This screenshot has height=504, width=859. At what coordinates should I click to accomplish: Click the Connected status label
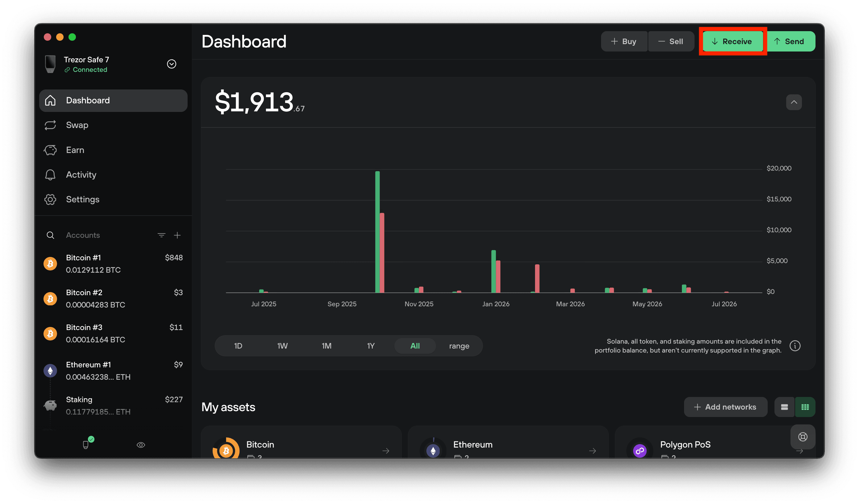(x=90, y=69)
